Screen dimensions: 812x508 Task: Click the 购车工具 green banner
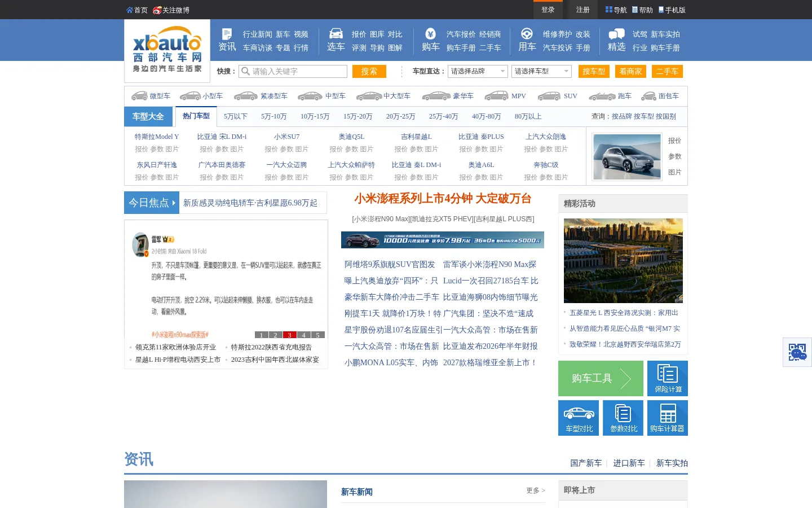pyautogui.click(x=601, y=378)
